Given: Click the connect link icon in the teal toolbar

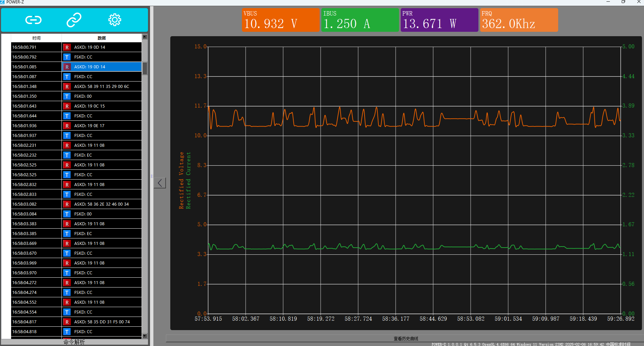Looking at the screenshot, I should point(33,20).
